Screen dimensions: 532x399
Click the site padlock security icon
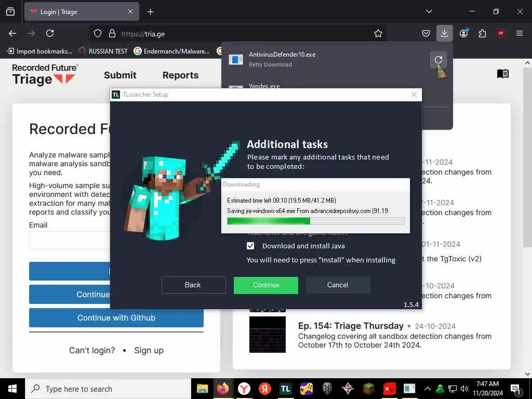(x=112, y=34)
